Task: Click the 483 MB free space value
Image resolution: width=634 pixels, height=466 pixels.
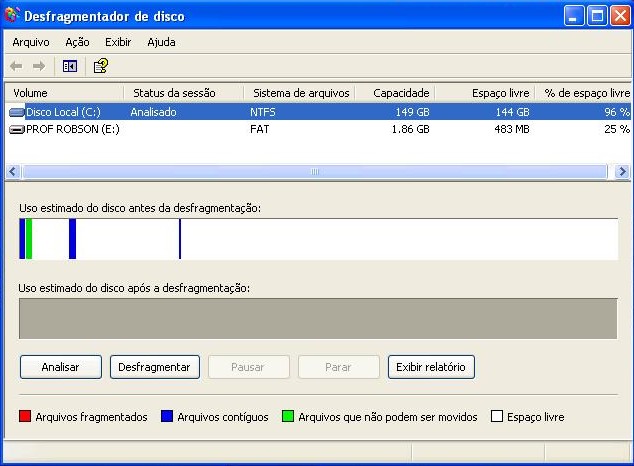Action: click(511, 129)
